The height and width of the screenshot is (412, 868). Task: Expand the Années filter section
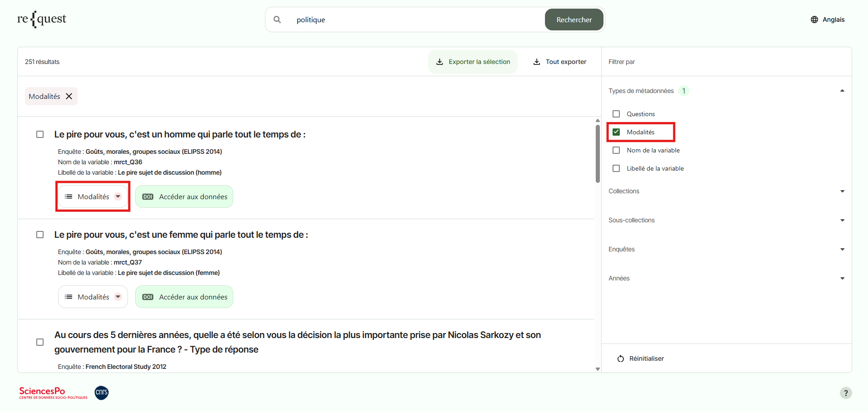[842, 278]
